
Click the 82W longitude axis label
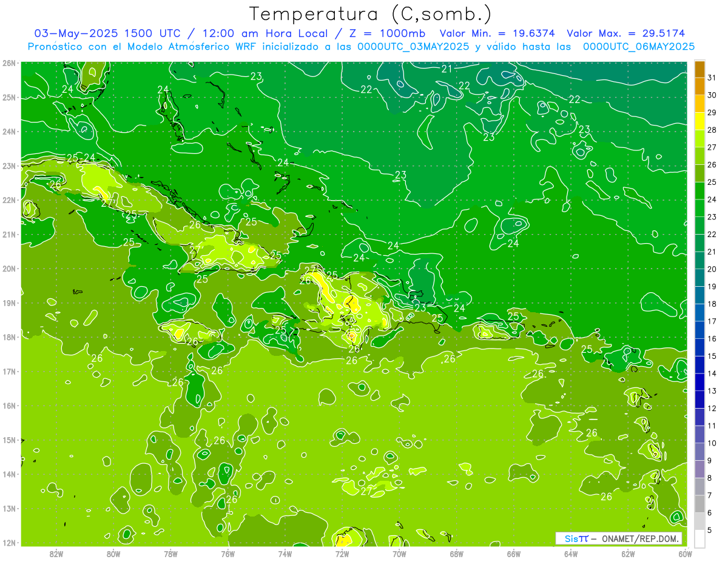tap(56, 553)
